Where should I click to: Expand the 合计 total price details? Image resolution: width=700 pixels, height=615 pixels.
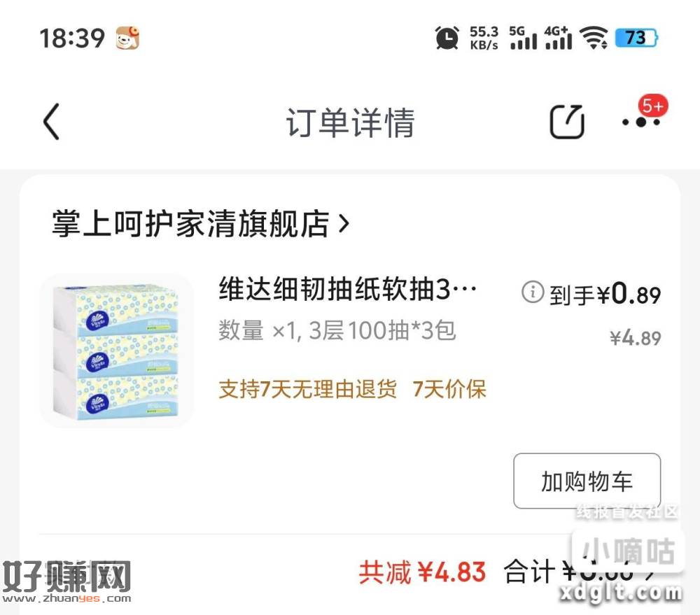point(580,572)
